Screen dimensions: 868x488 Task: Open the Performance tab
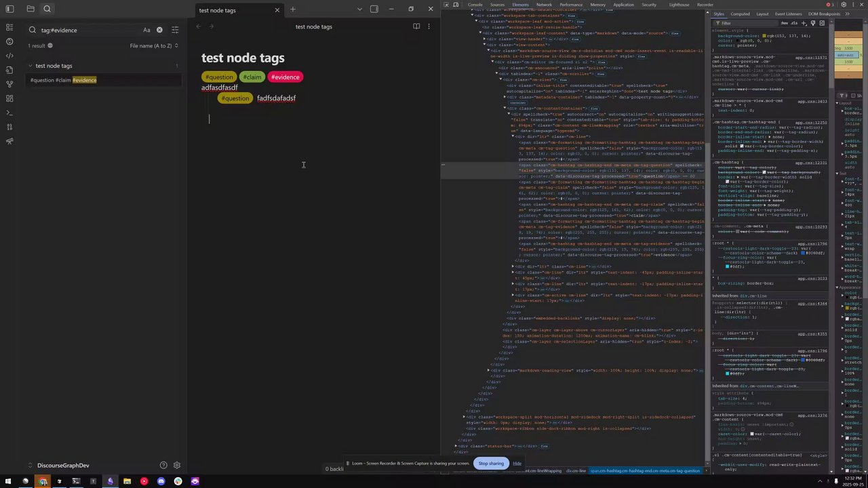tap(571, 5)
